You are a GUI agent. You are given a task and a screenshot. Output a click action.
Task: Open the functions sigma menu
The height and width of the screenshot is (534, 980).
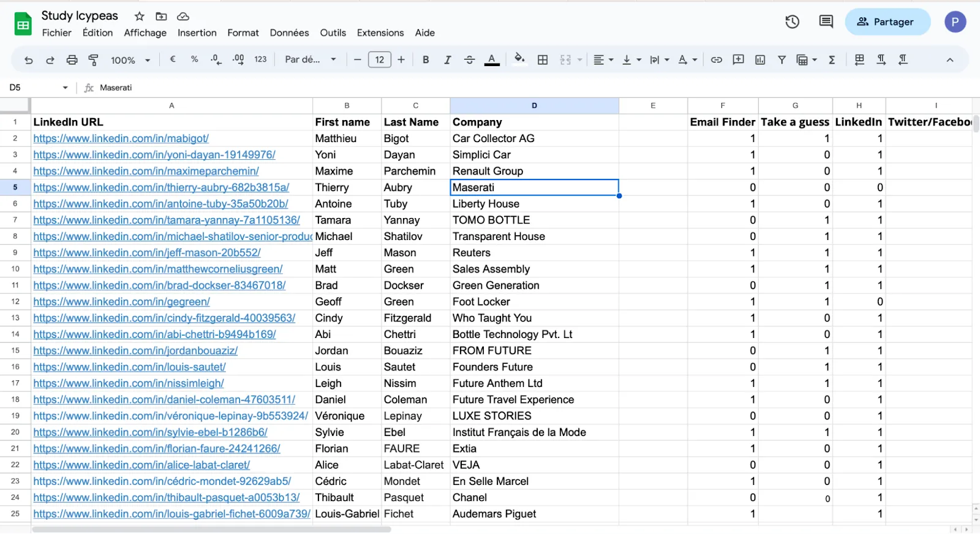pyautogui.click(x=832, y=59)
